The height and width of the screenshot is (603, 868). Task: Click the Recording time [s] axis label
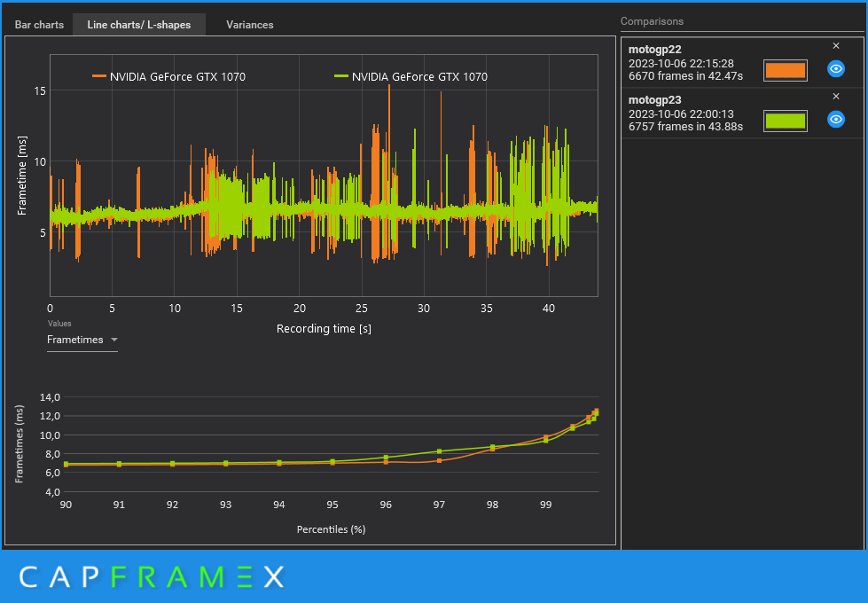(324, 329)
